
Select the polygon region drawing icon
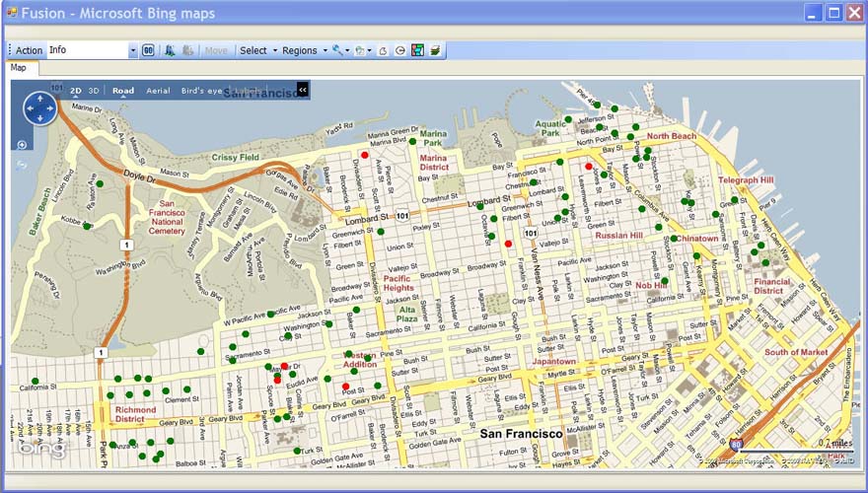[x=383, y=51]
